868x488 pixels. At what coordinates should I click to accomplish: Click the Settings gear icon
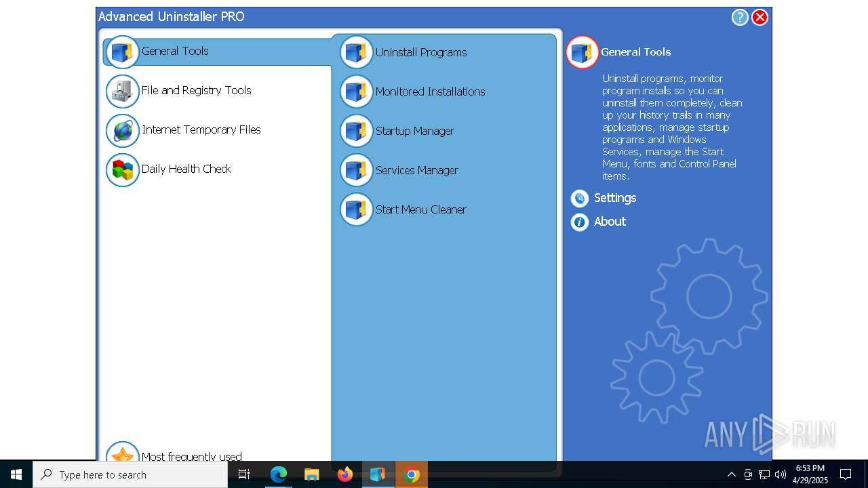click(580, 198)
